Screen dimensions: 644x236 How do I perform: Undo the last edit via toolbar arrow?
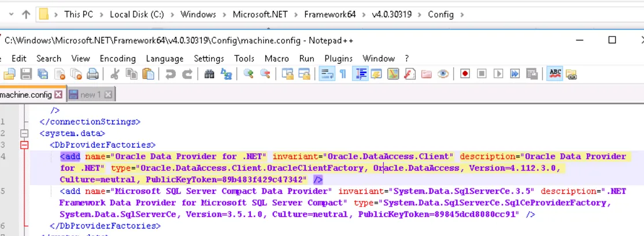170,74
